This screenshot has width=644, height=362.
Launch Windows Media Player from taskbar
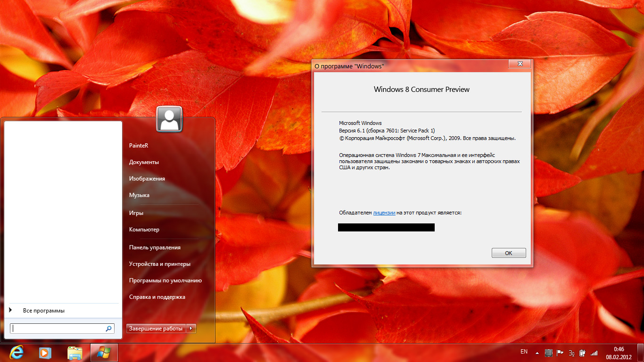pyautogui.click(x=45, y=353)
